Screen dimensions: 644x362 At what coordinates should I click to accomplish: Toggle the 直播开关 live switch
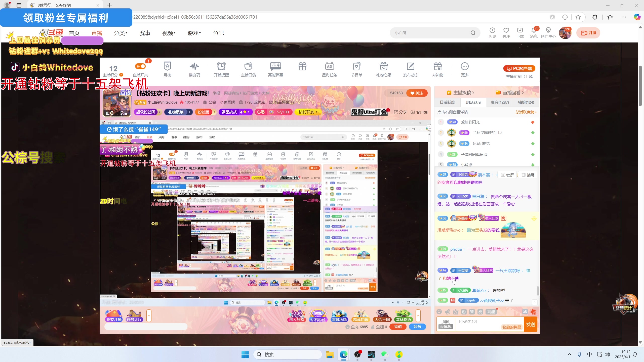tap(140, 66)
